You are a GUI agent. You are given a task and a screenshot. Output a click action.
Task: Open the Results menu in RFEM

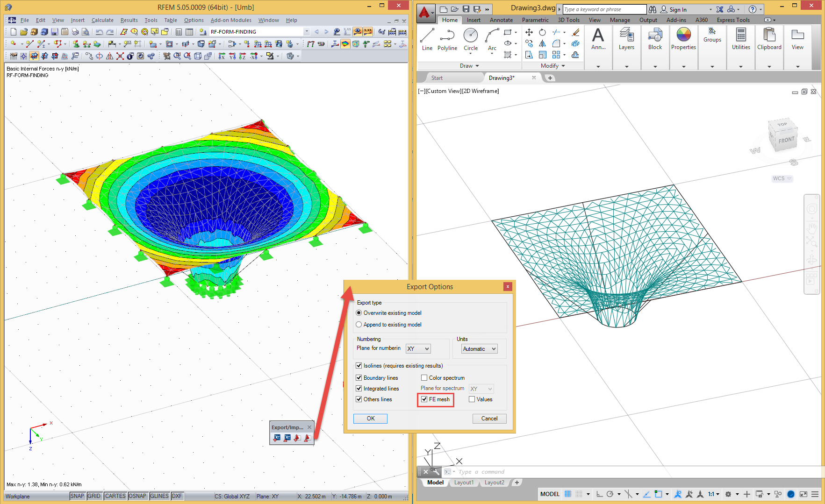tap(129, 20)
